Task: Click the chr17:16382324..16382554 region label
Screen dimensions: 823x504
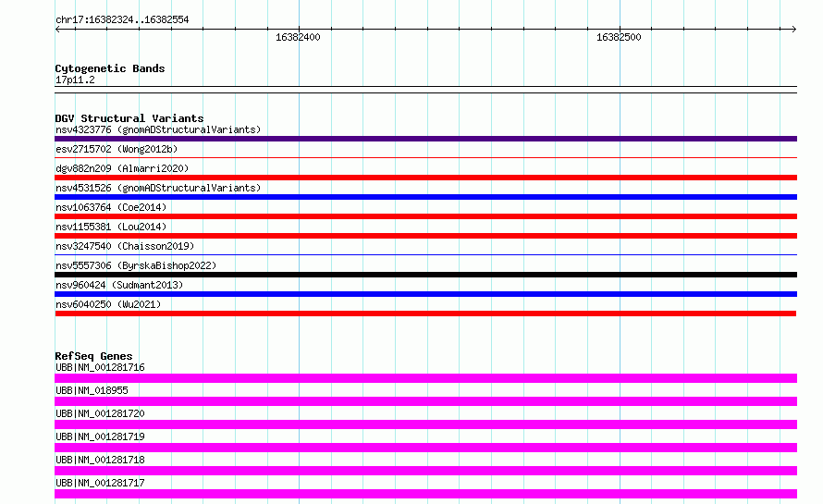Action: [122, 20]
